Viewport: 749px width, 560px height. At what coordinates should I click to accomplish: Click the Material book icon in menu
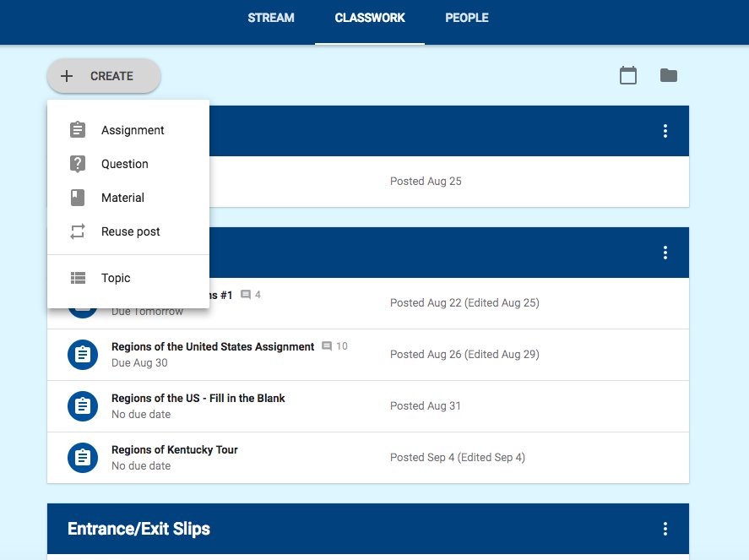78,198
